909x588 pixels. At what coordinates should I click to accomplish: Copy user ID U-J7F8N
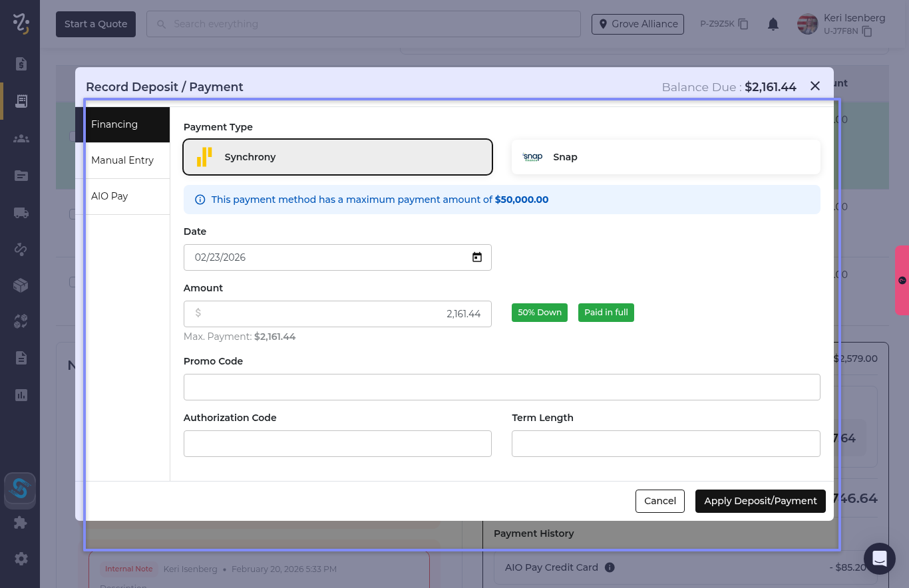867,31
